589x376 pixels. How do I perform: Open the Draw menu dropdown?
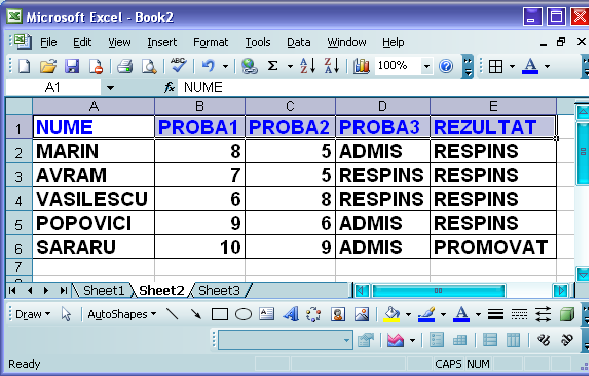click(x=32, y=314)
